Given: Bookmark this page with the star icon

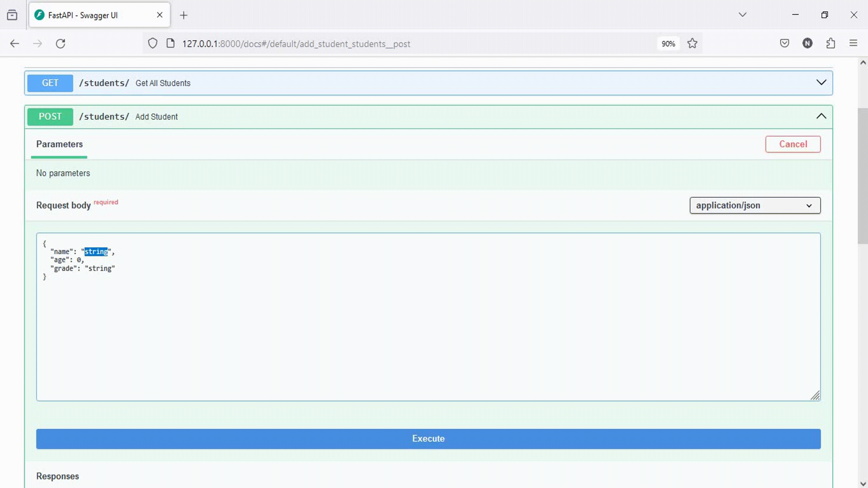Looking at the screenshot, I should click(x=692, y=43).
